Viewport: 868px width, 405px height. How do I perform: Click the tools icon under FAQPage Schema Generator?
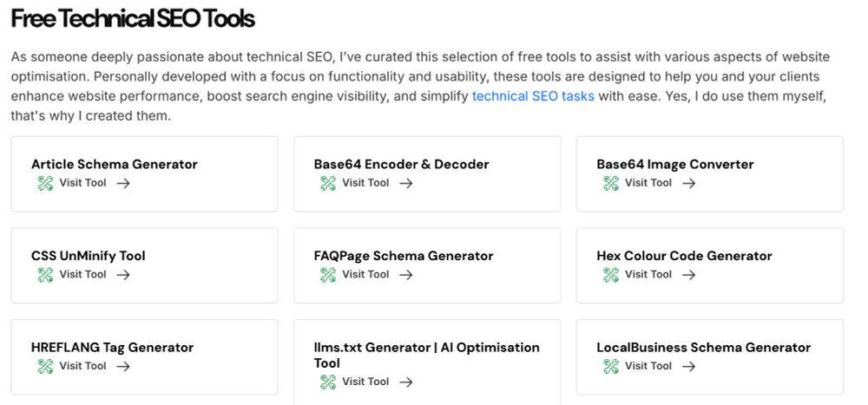pyautogui.click(x=328, y=274)
